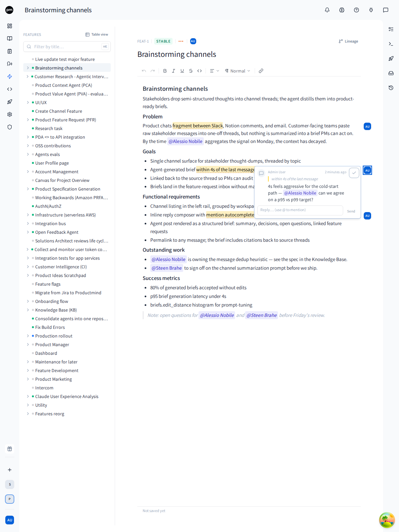Click the STABLE status badge
Image resolution: width=399 pixels, height=532 pixels.
[163, 41]
